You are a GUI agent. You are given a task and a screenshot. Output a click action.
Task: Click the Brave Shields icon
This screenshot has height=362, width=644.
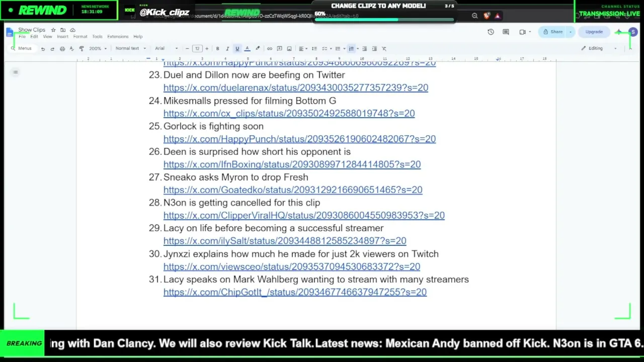487,16
